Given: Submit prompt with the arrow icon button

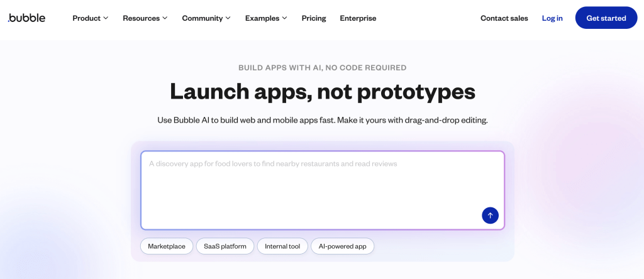Looking at the screenshot, I should tap(490, 216).
